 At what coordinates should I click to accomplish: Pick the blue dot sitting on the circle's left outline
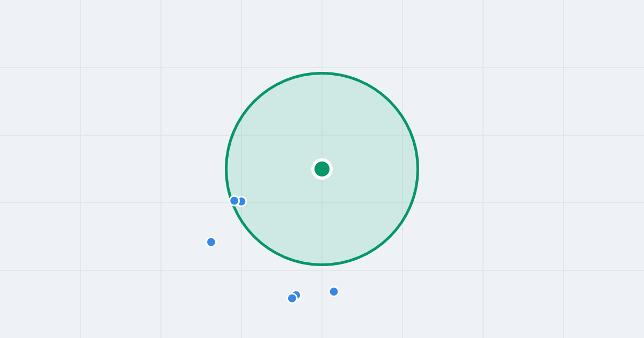pos(235,201)
